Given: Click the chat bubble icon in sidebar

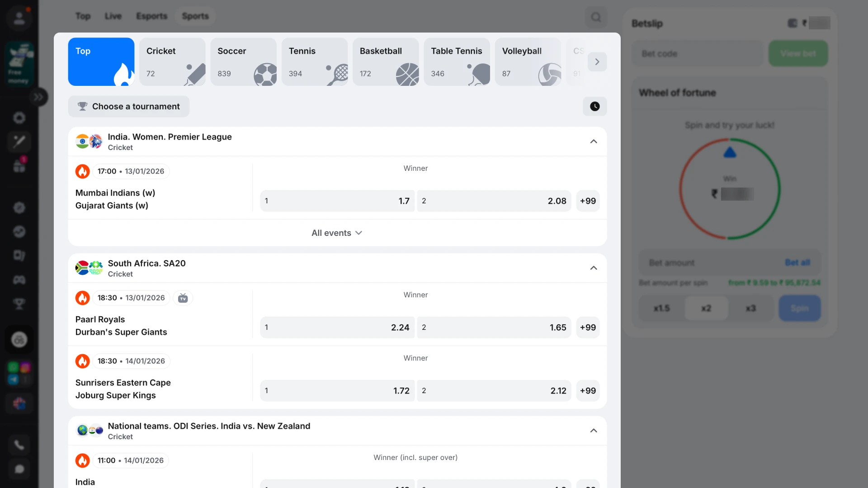Looking at the screenshot, I should tap(19, 469).
